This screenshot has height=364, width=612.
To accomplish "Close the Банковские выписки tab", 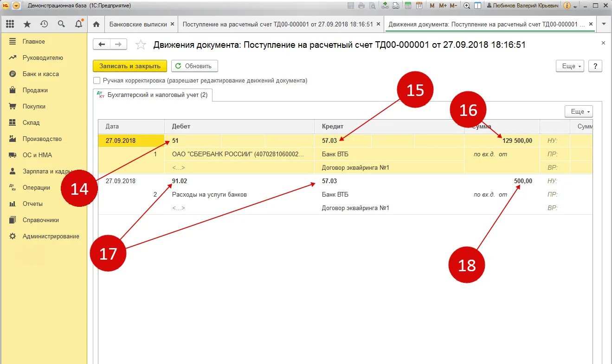I will click(x=173, y=24).
